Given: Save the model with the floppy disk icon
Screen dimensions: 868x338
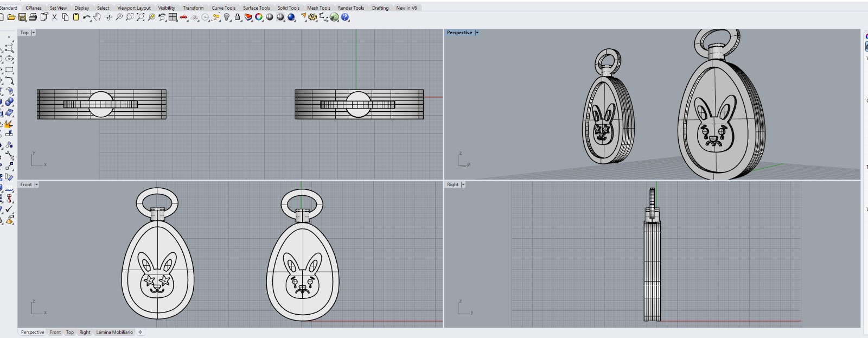Looking at the screenshot, I should pyautogui.click(x=22, y=17).
